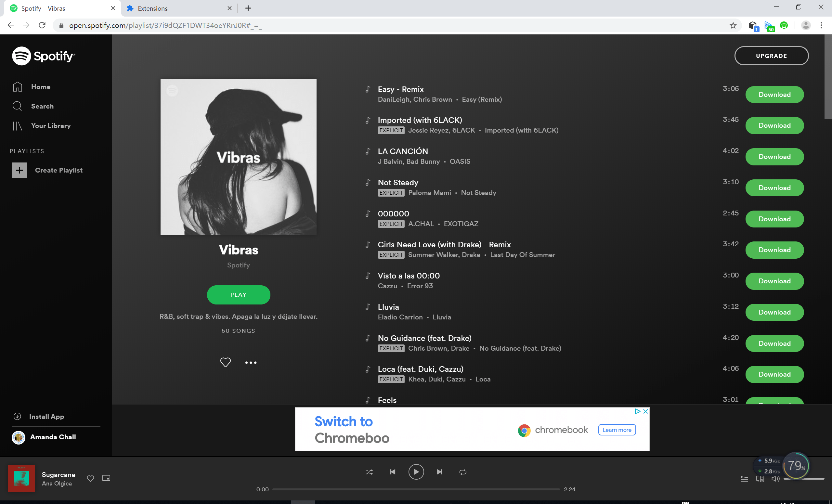Screen dimensions: 832x504
Task: Click the UPGRADE button top right
Action: click(771, 56)
